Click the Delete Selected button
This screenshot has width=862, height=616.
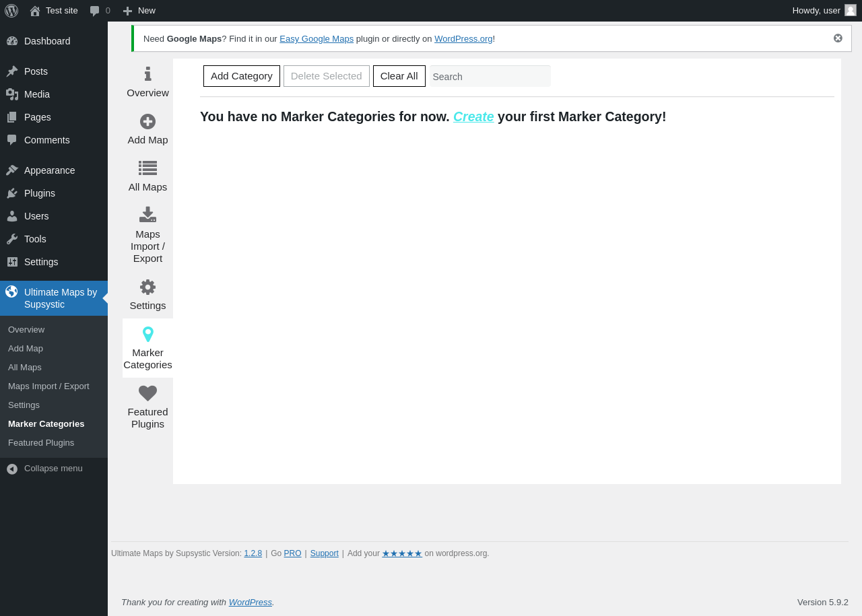pyautogui.click(x=327, y=76)
